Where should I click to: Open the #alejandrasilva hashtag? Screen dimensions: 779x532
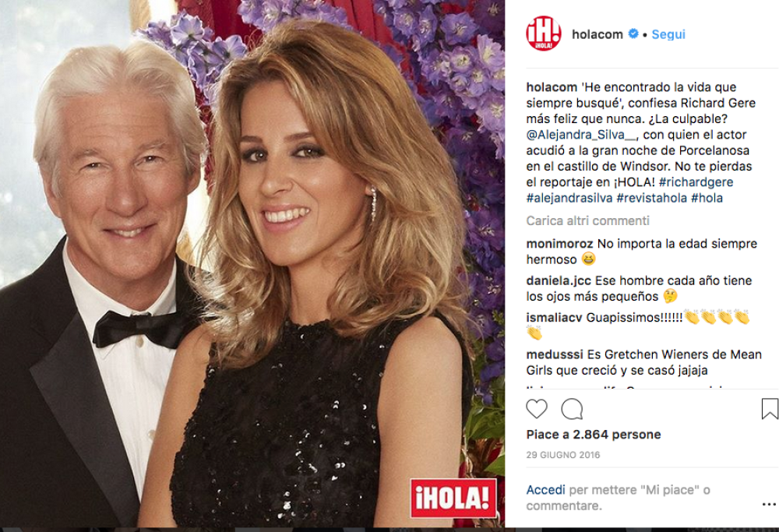(x=569, y=198)
